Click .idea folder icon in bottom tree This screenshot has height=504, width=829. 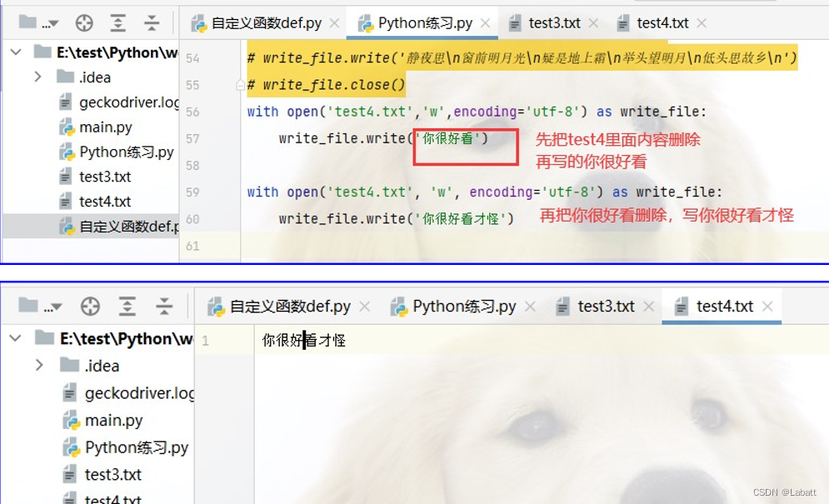tap(70, 365)
